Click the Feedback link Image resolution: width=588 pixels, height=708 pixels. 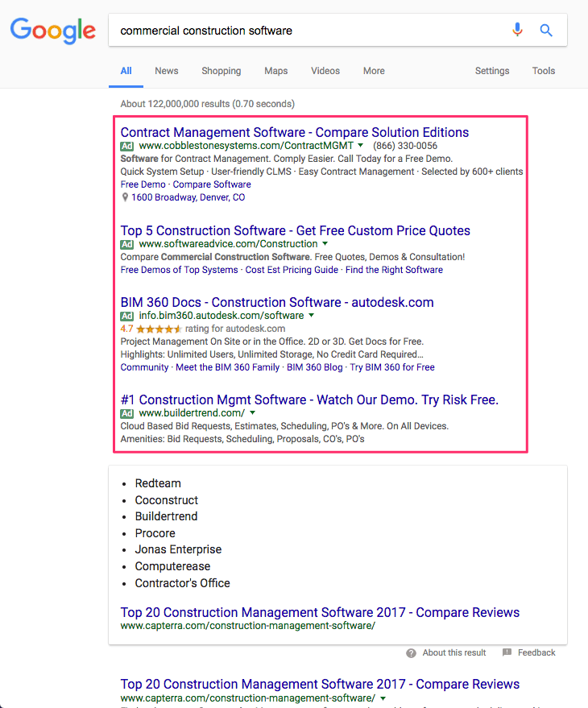536,652
